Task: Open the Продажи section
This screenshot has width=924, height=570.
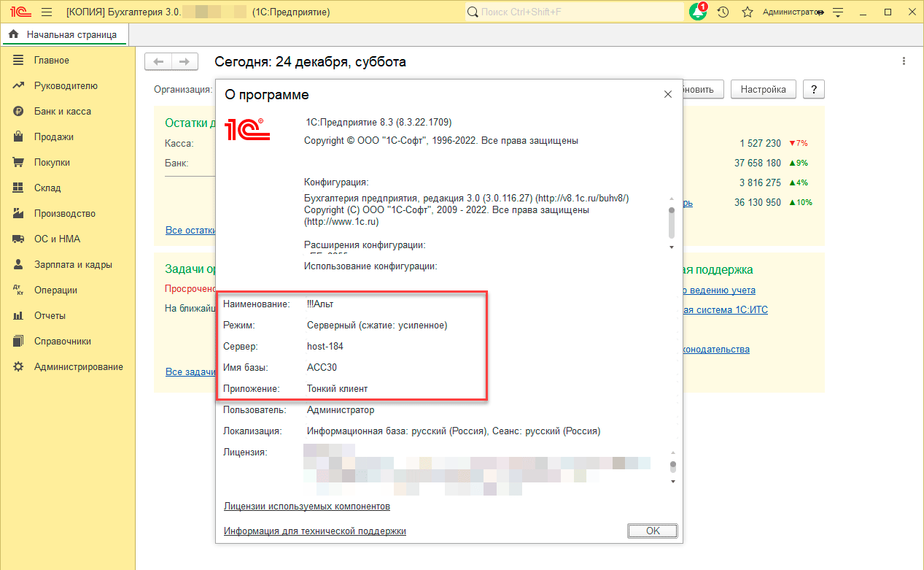Action: pyautogui.click(x=53, y=137)
